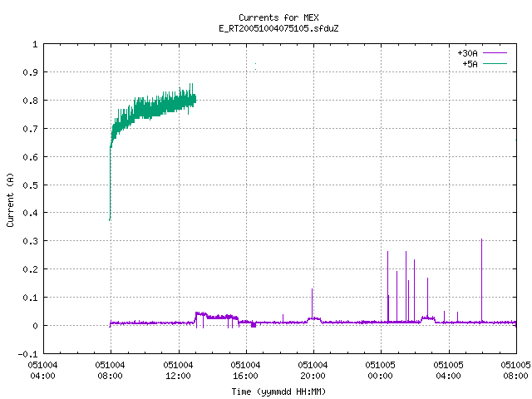This screenshot has width=532, height=399.
Task: Click the y-axis tick value 0.9
Action: pos(30,72)
